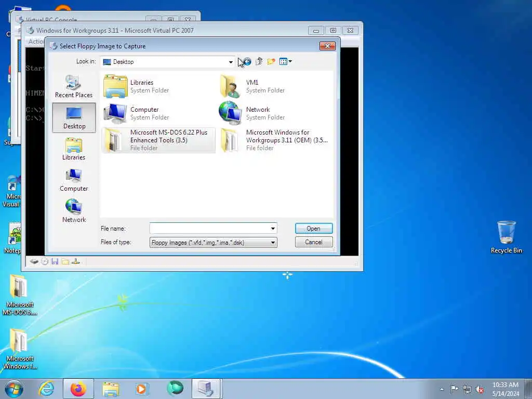Close the Select Floppy Image dialog
The width and height of the screenshot is (532, 399).
pyautogui.click(x=327, y=46)
